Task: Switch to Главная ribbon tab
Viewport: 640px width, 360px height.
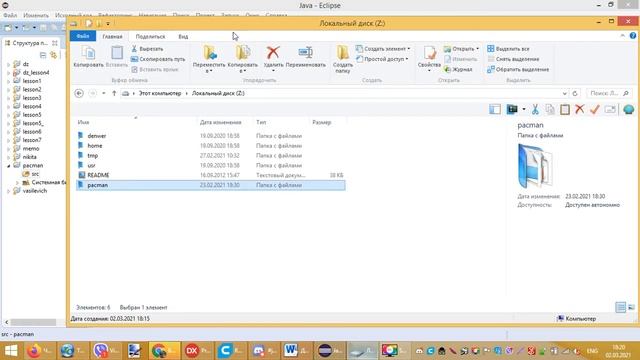Action: tap(112, 36)
